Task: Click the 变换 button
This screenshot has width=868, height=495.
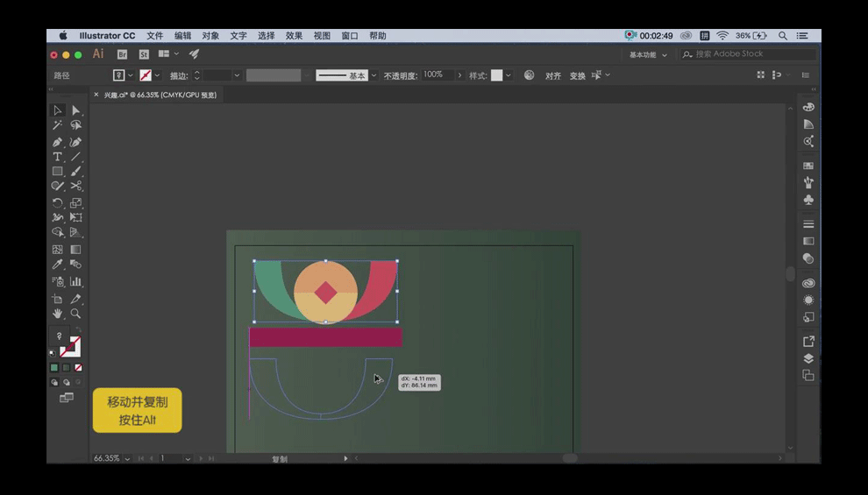Action: click(x=577, y=76)
